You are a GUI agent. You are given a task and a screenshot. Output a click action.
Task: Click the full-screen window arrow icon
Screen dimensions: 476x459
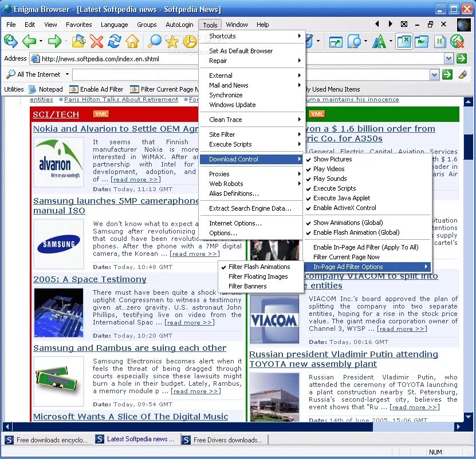pyautogui.click(x=336, y=42)
